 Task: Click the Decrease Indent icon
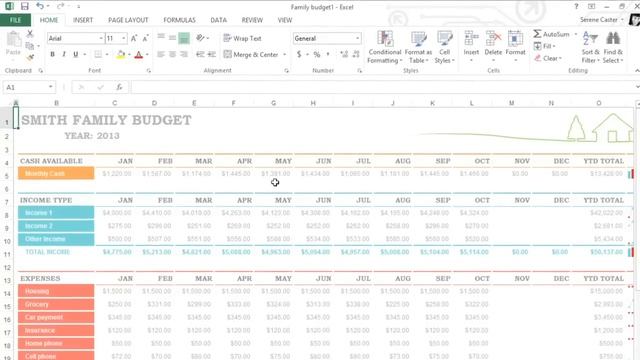tap(200, 54)
